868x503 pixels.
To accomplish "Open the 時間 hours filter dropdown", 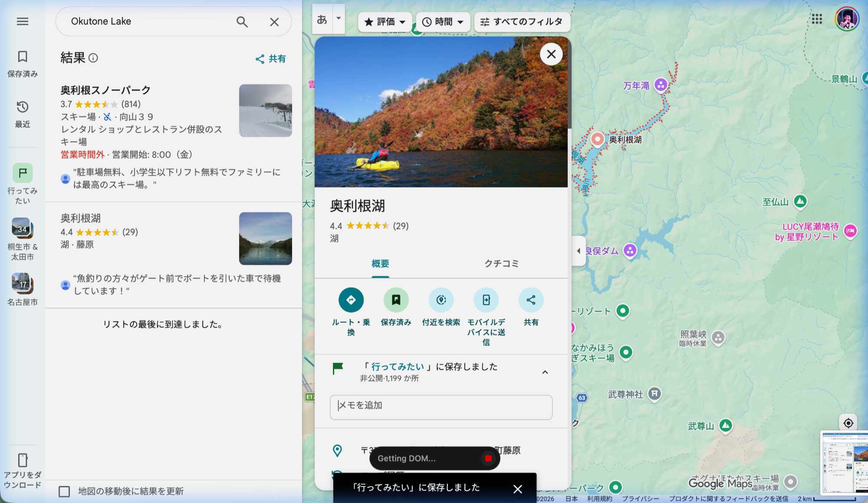I will [x=443, y=22].
